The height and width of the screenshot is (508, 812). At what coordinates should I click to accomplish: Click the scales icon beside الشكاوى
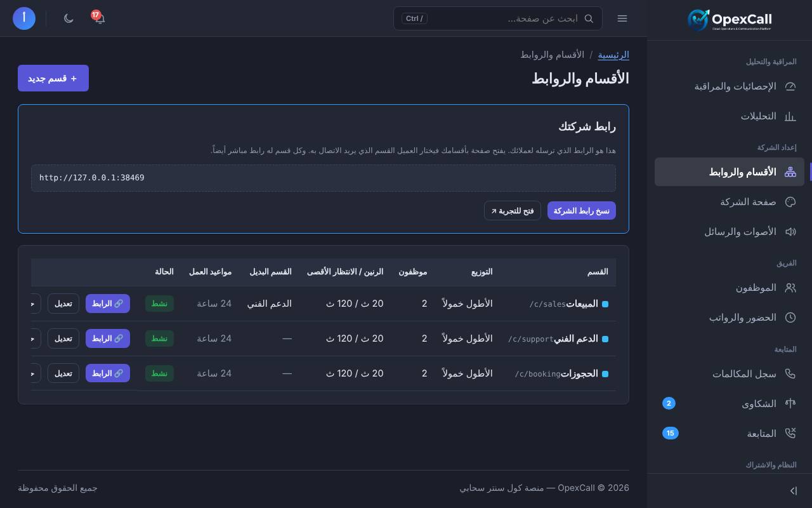click(790, 403)
